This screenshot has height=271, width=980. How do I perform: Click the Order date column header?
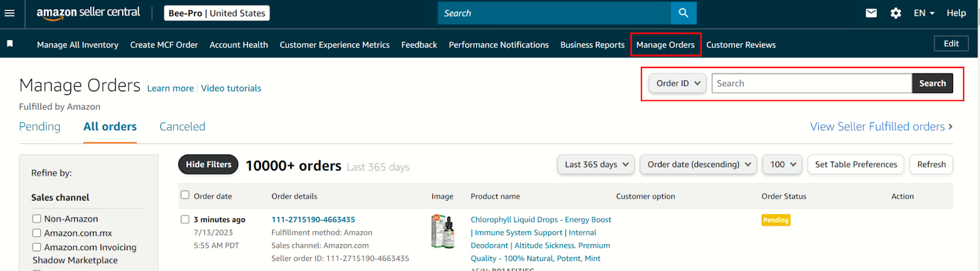(213, 196)
